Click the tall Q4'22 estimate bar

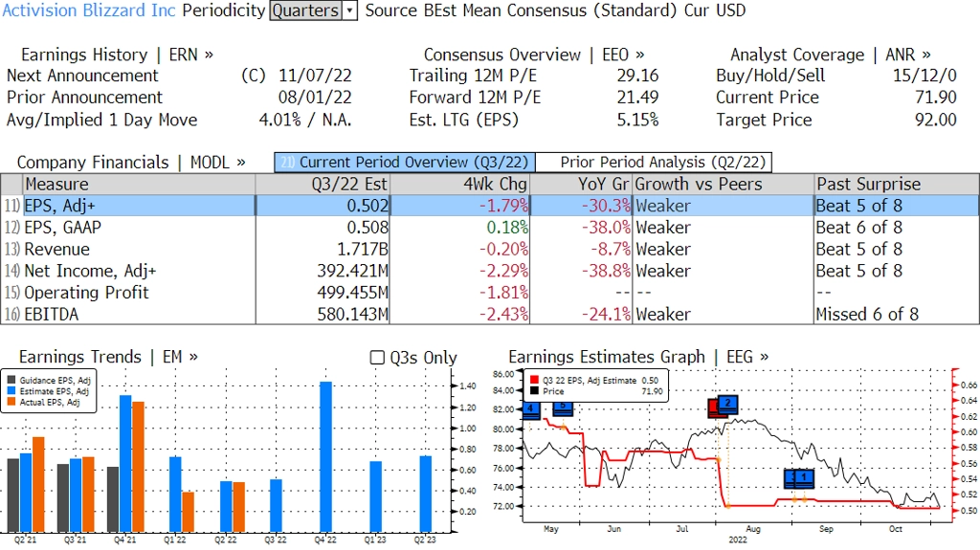[x=325, y=457]
